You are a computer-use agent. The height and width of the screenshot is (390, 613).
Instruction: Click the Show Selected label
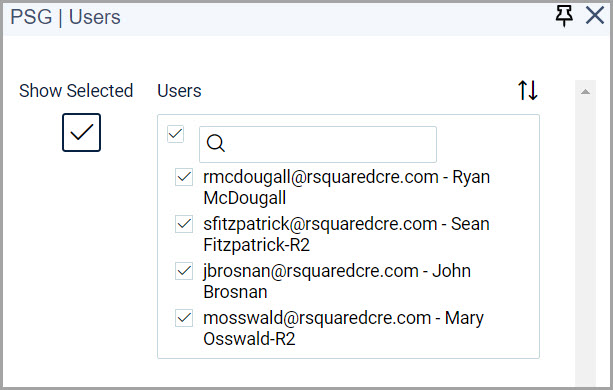click(x=76, y=91)
